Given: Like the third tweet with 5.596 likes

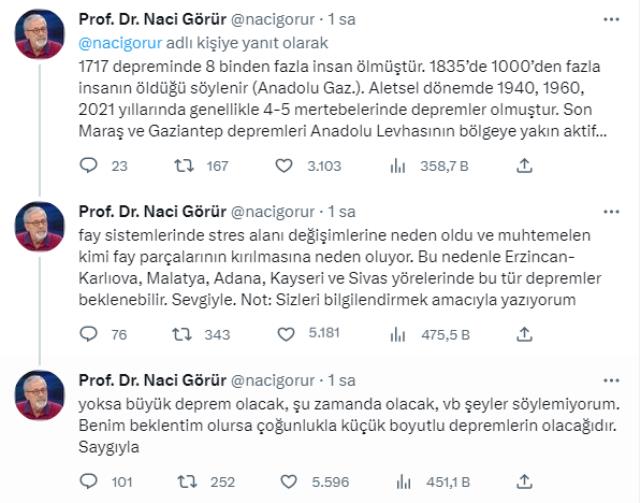Looking at the screenshot, I should (283, 482).
